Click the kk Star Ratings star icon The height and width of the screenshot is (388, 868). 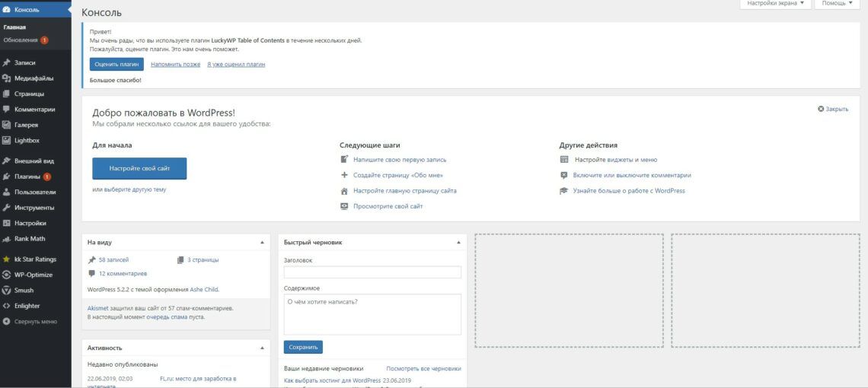click(7, 259)
